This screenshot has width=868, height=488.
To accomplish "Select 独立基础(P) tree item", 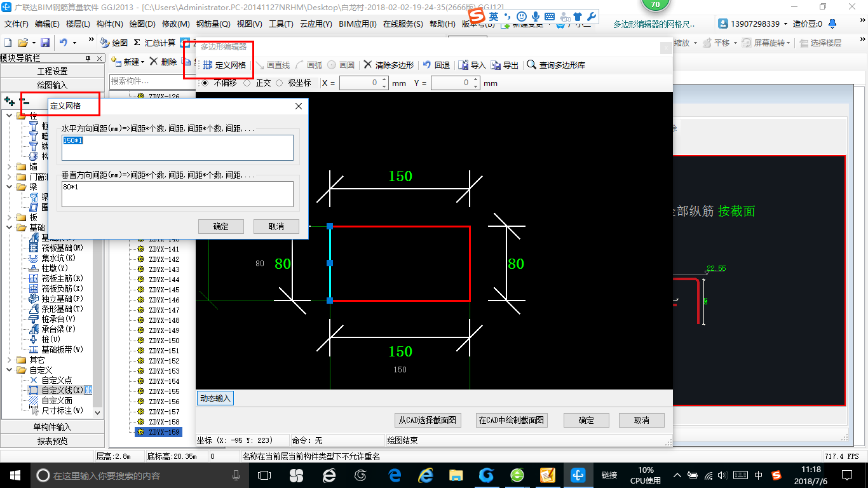I will [x=62, y=299].
